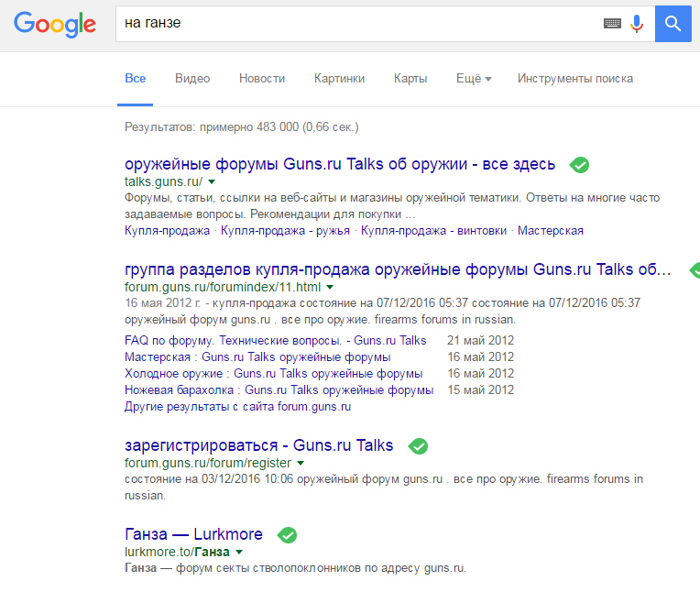Open result 'группа разделов купля-продажа оружейные форумы'
Image resolution: width=700 pixels, height=592 pixels.
(398, 269)
